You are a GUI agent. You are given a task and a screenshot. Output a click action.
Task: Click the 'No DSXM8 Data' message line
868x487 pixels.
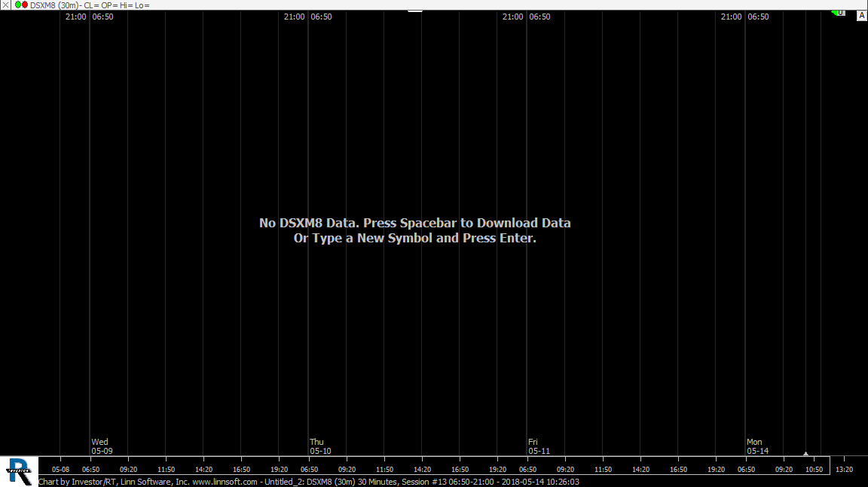tap(414, 223)
